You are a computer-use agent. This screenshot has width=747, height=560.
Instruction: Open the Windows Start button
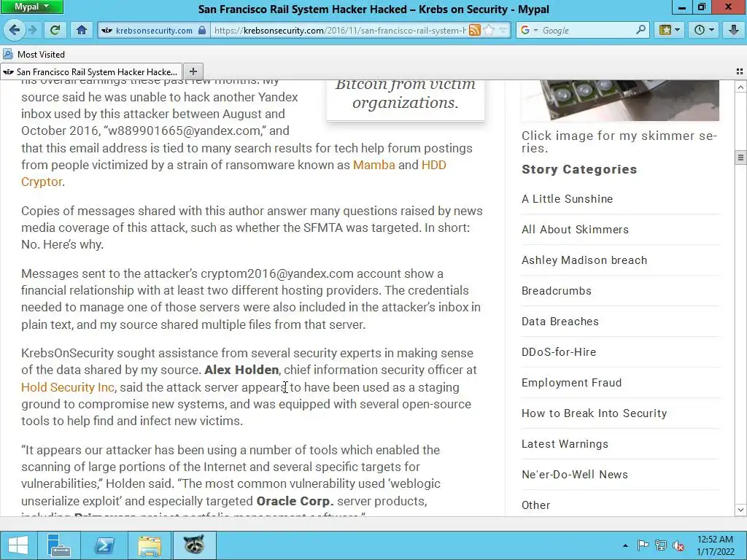point(18,545)
